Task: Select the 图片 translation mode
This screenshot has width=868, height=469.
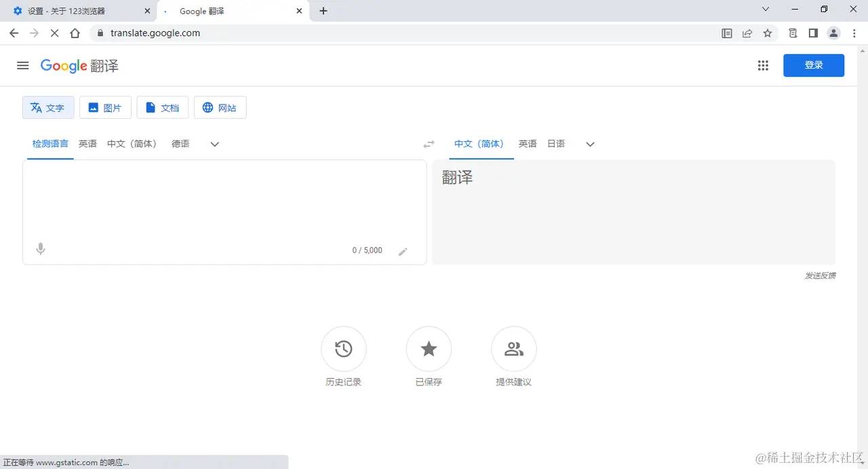Action: click(105, 107)
